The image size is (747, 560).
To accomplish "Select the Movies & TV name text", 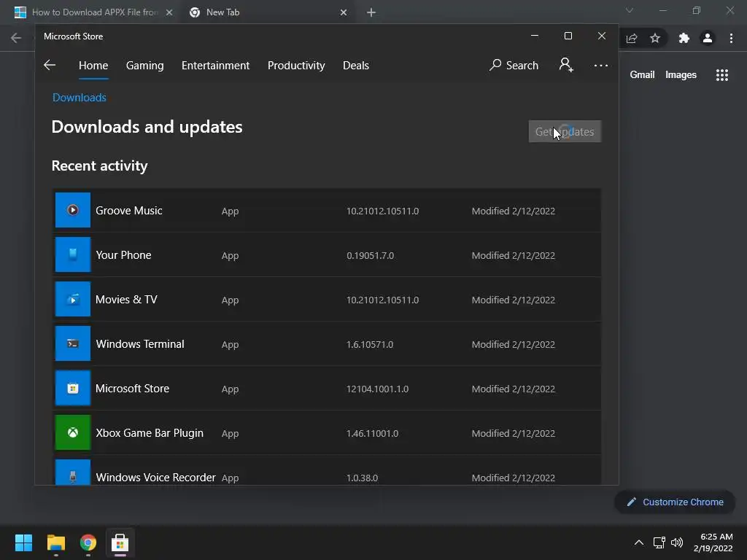I will 126,300.
